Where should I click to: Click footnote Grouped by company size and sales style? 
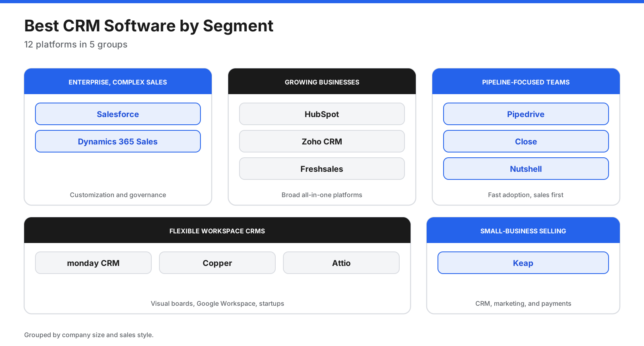pos(89,335)
